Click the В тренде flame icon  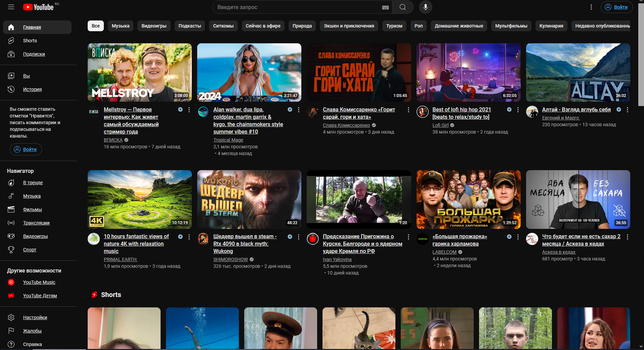pyautogui.click(x=11, y=183)
